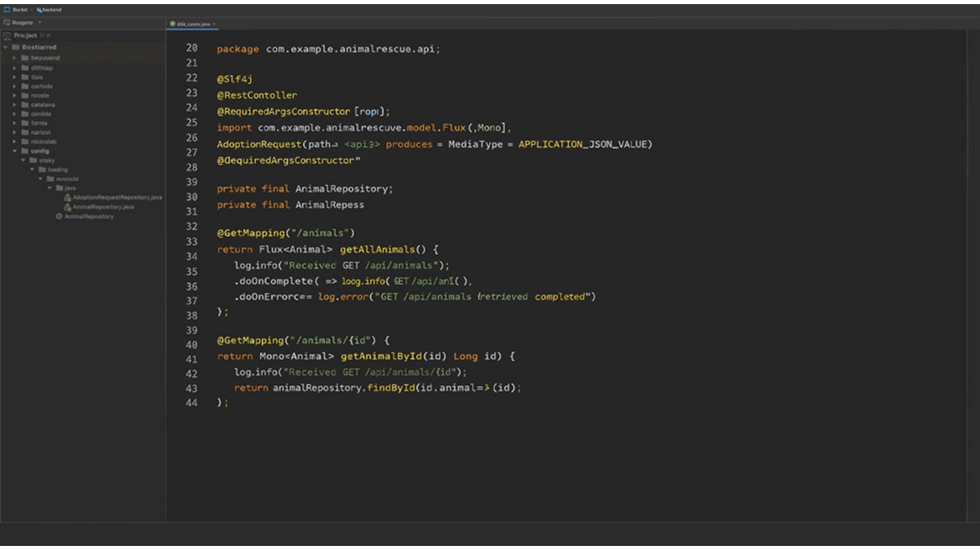Close the dda_cases.java editor tab
The width and height of the screenshot is (980, 550).
(213, 24)
